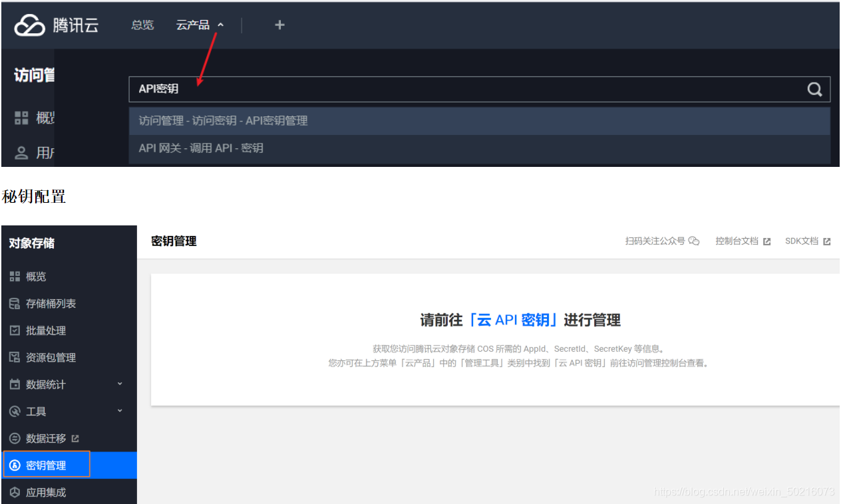Click the WeChat icon near 扫码关注公众号
The width and height of the screenshot is (841, 504).
coord(694,241)
